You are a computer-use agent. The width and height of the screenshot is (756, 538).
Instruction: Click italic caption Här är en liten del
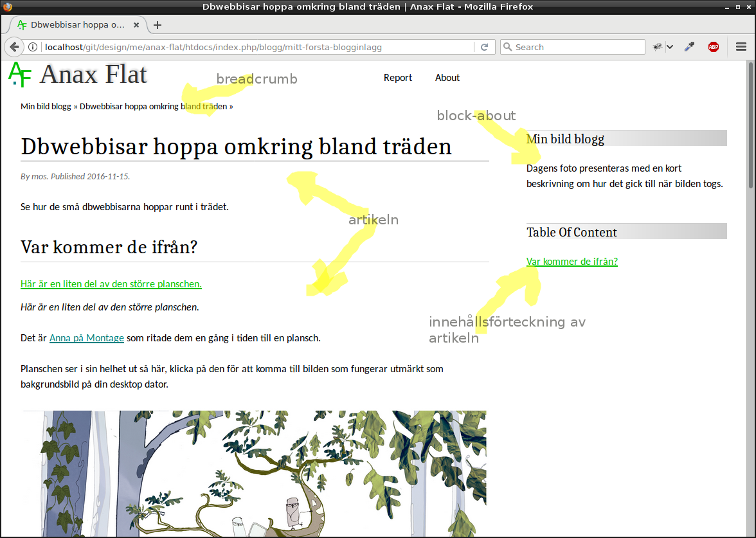tap(110, 307)
